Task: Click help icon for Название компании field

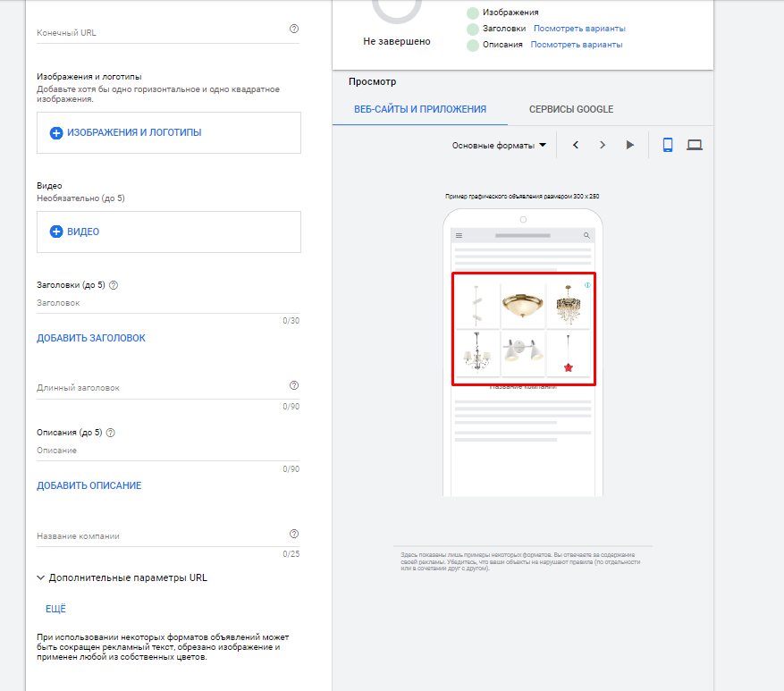Action: click(x=294, y=534)
